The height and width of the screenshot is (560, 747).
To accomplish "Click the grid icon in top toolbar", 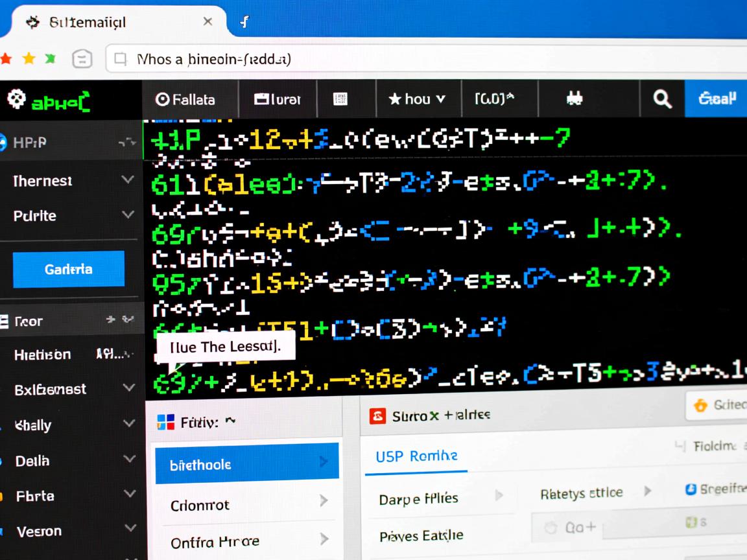I will (x=340, y=99).
